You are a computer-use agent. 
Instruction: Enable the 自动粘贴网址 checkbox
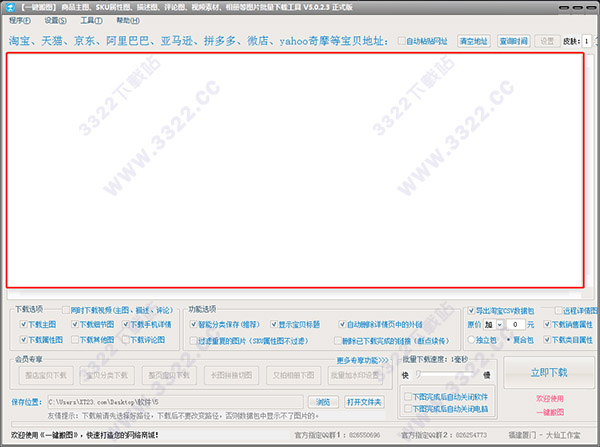click(x=401, y=41)
